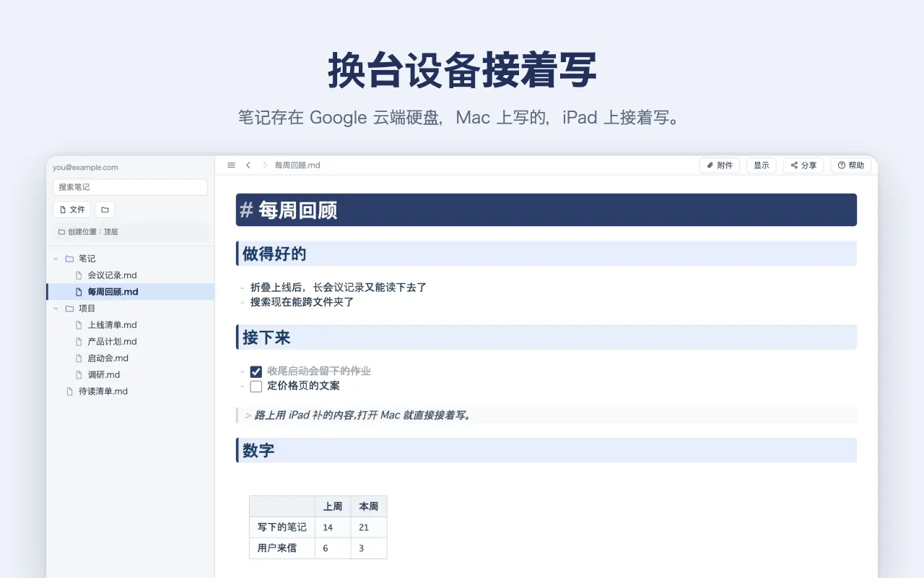Uncheck the 收尾启动会留下的作业 checkbox

point(256,371)
